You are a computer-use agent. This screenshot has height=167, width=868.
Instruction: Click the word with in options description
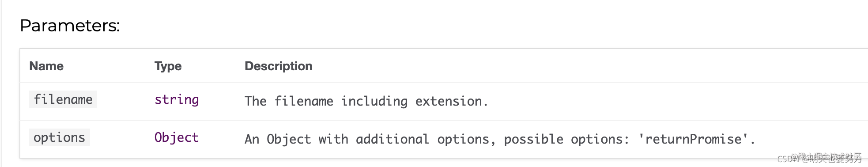tap(333, 139)
